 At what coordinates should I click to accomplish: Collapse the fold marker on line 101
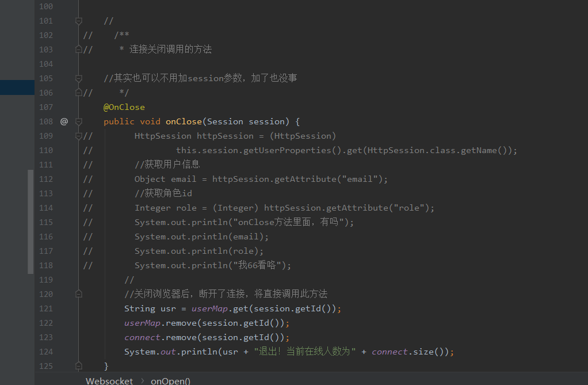pos(79,21)
